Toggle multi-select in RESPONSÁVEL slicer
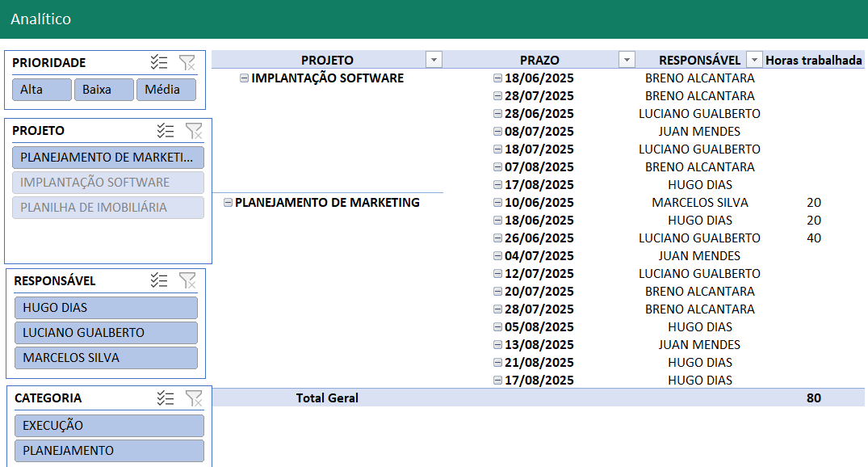This screenshot has height=467, width=868. (159, 280)
